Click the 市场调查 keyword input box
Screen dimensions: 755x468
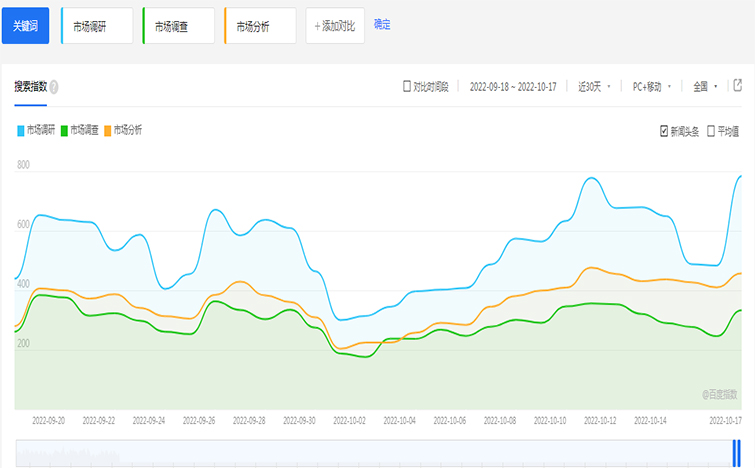click(x=179, y=26)
